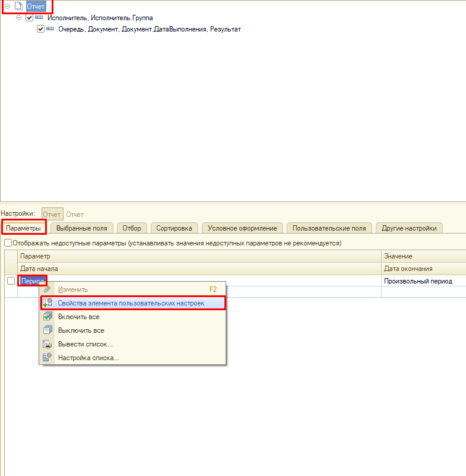Click the Параметр column header

(199, 256)
